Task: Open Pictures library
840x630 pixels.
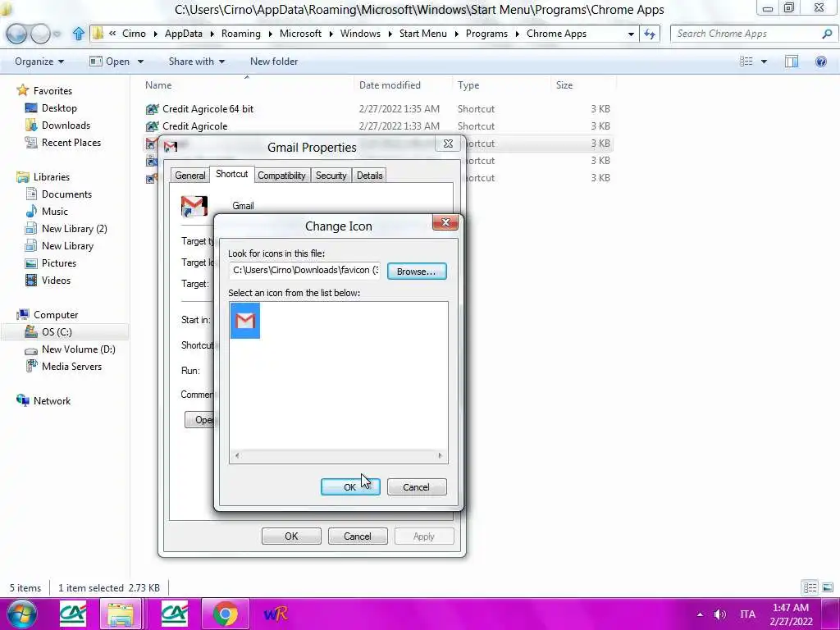Action: tap(59, 263)
